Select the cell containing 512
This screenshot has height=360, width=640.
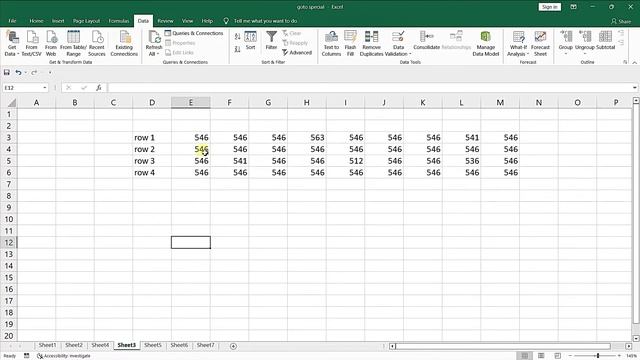click(345, 161)
